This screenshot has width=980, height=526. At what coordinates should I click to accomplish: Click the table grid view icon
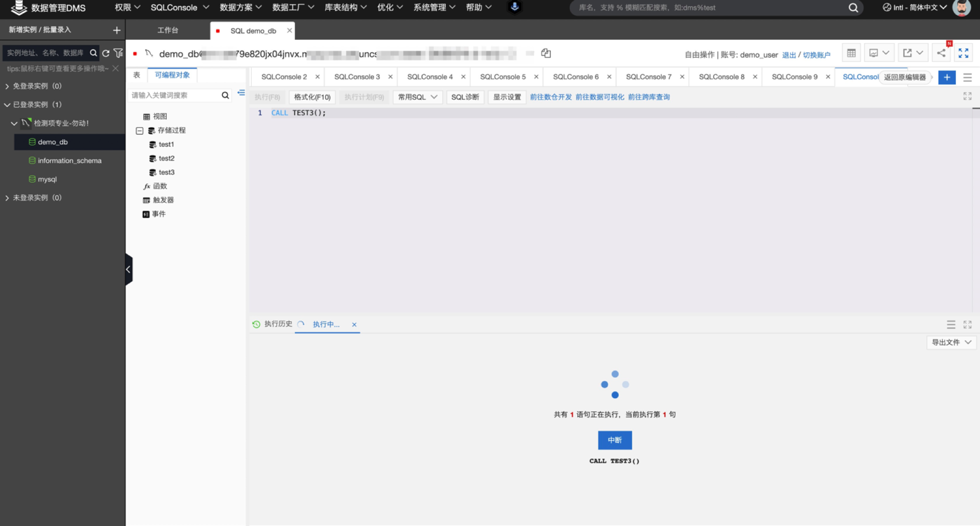[x=851, y=53]
